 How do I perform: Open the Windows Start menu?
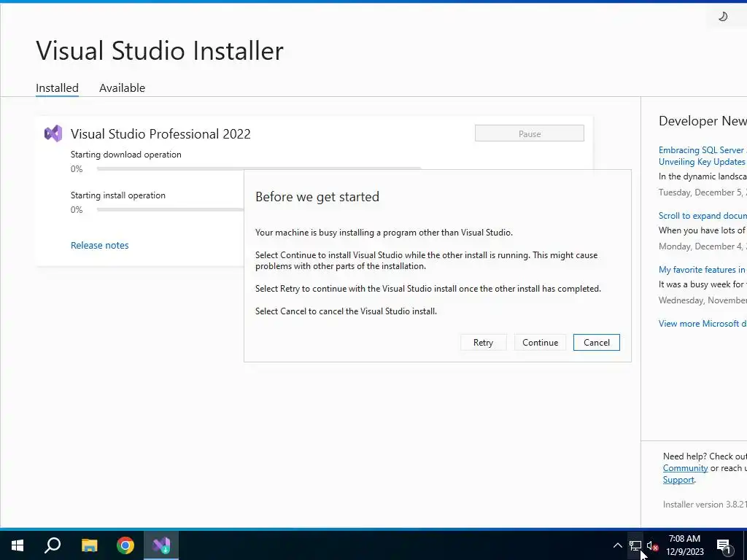(x=18, y=545)
